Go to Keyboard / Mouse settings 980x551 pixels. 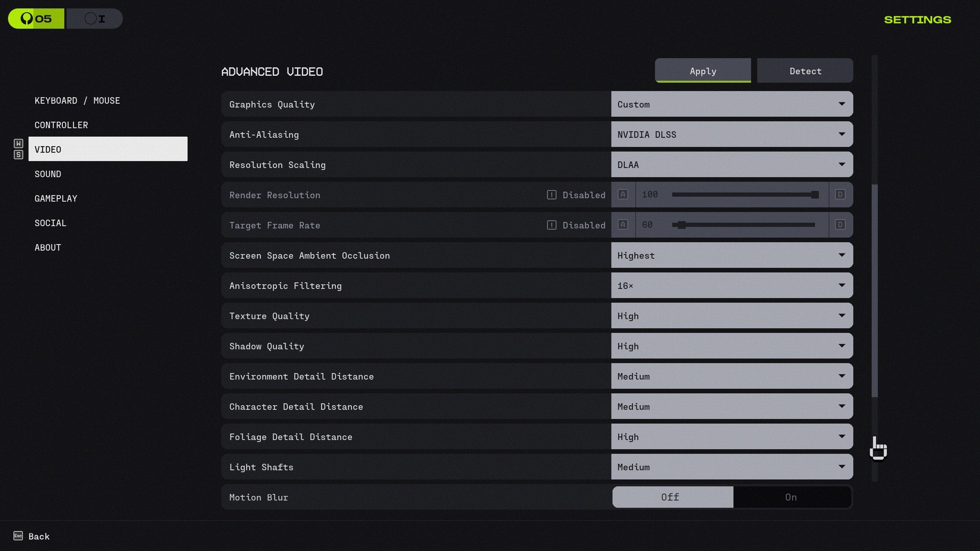(x=77, y=101)
